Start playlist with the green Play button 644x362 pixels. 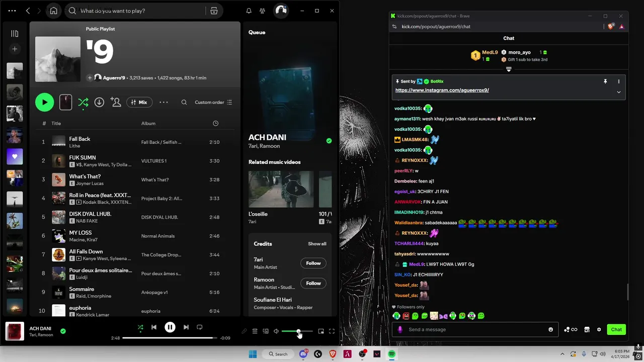pos(44,102)
